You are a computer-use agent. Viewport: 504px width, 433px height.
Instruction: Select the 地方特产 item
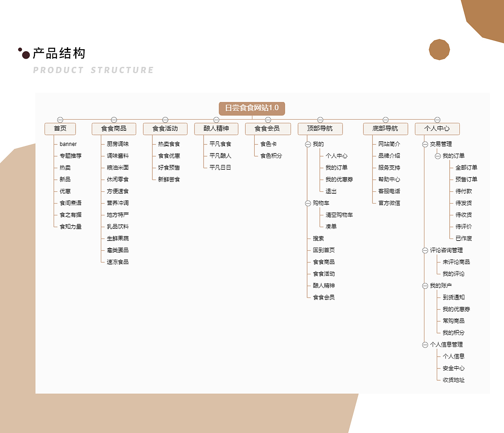(118, 215)
